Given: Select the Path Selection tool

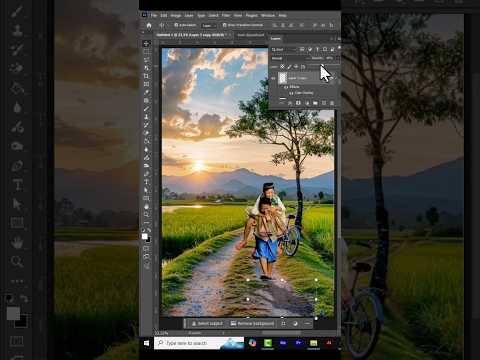Looking at the screenshot, I should (146, 190).
